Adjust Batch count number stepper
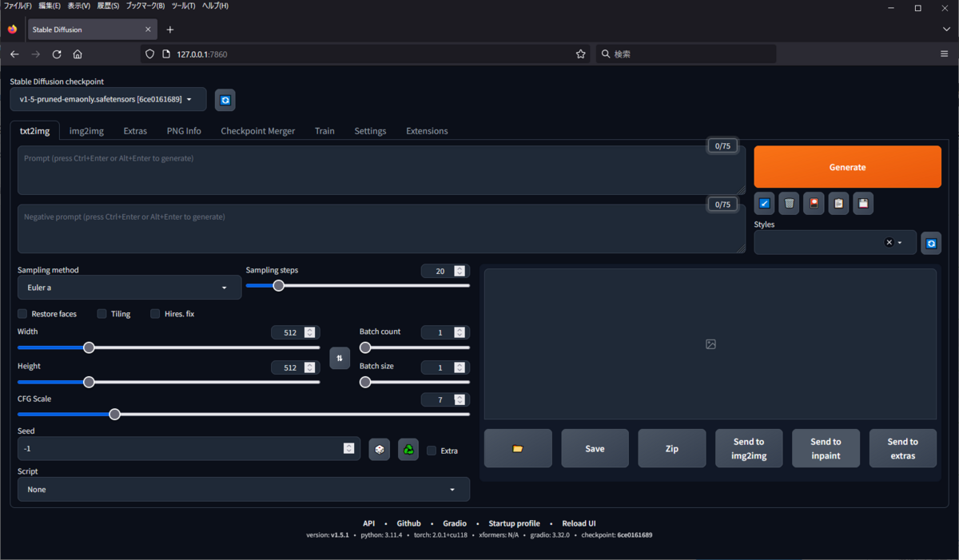Image resolution: width=959 pixels, height=560 pixels. [x=460, y=332]
